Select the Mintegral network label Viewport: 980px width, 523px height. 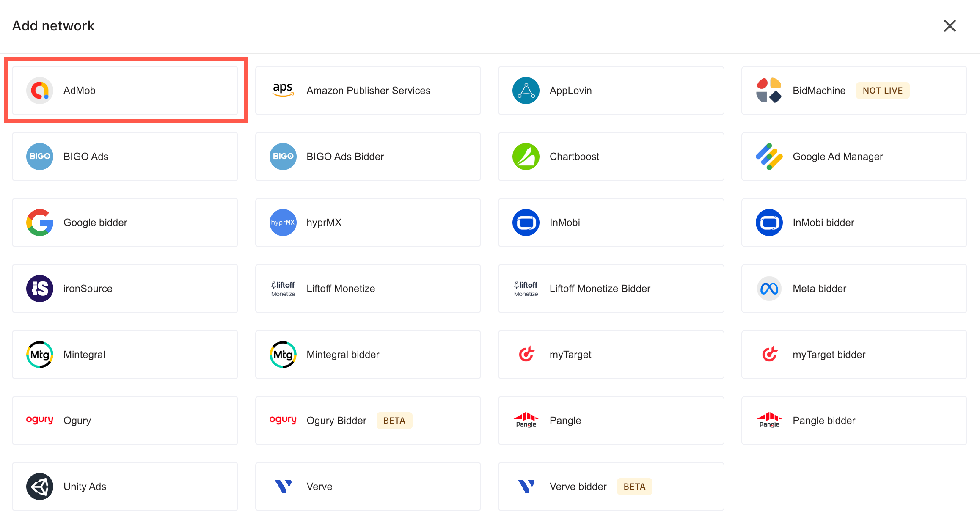tap(84, 355)
